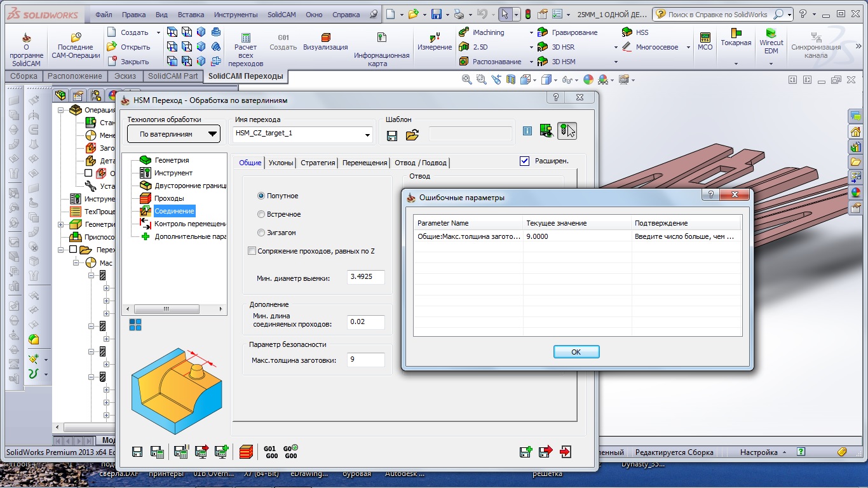The width and height of the screenshot is (868, 488).
Task: Select Геометрия in the HSM dialog tree
Action: [172, 160]
